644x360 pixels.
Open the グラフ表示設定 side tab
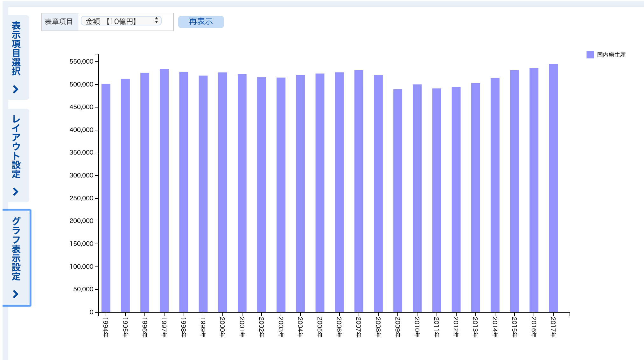tap(16, 249)
